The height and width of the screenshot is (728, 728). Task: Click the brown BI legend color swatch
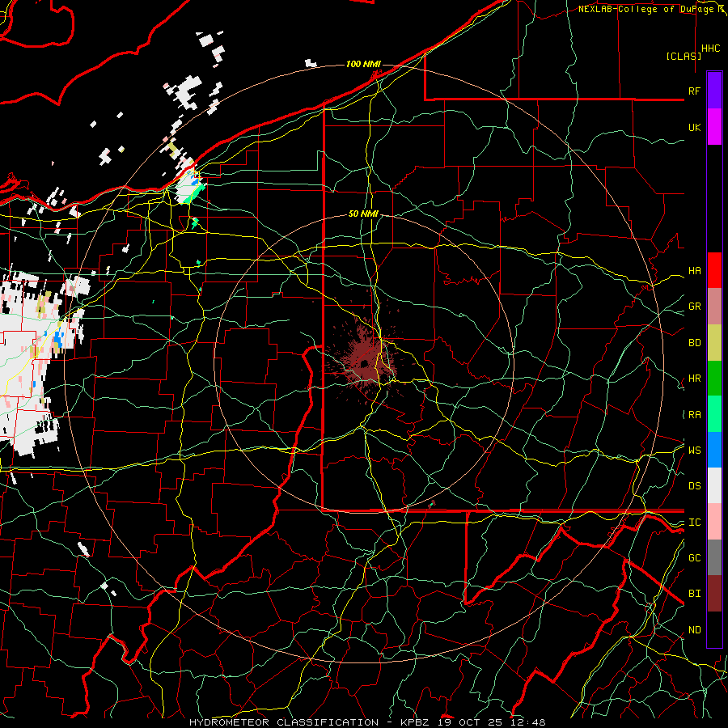(714, 594)
